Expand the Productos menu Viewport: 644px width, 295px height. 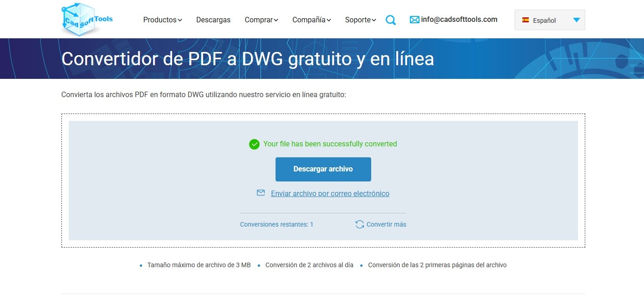162,20
